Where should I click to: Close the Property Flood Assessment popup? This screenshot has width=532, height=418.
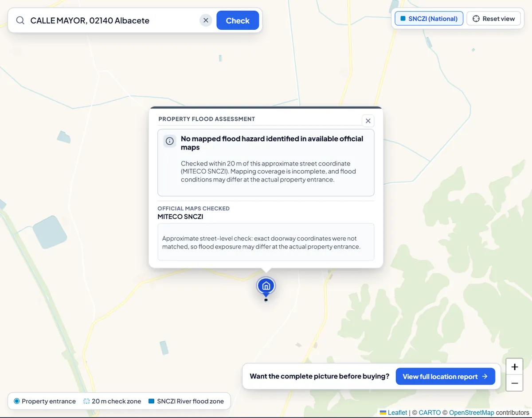pos(368,121)
